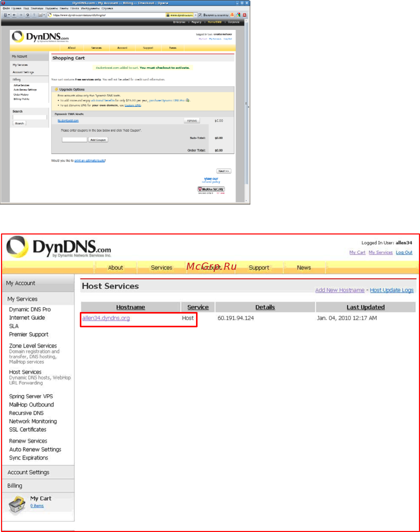Click the remove button for the cart host
The height and width of the screenshot is (532, 420).
(x=192, y=121)
